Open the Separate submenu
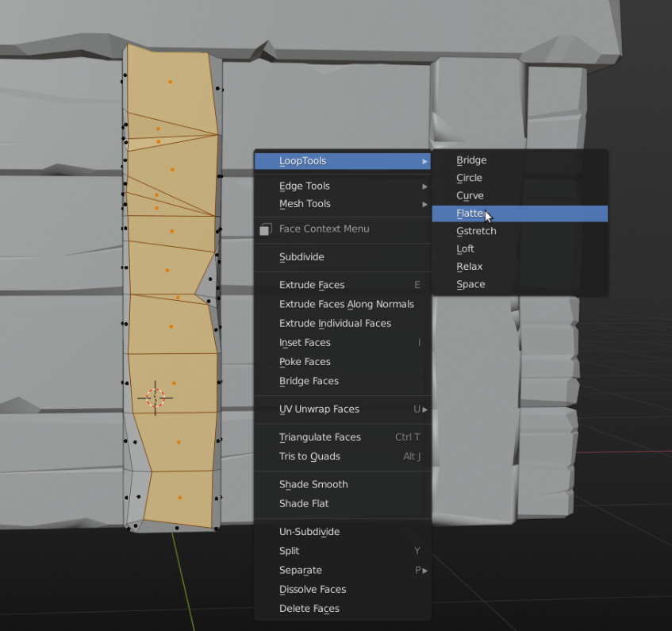Image resolution: width=672 pixels, height=631 pixels. point(343,571)
